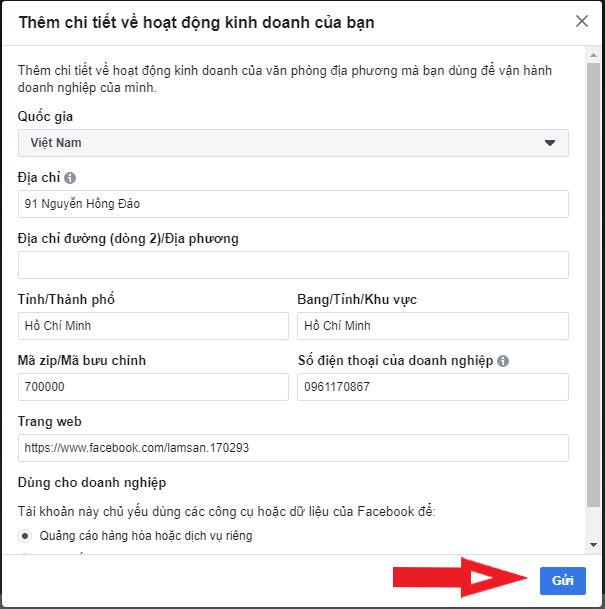Click the business phone number field
The height and width of the screenshot is (609, 605).
point(432,387)
